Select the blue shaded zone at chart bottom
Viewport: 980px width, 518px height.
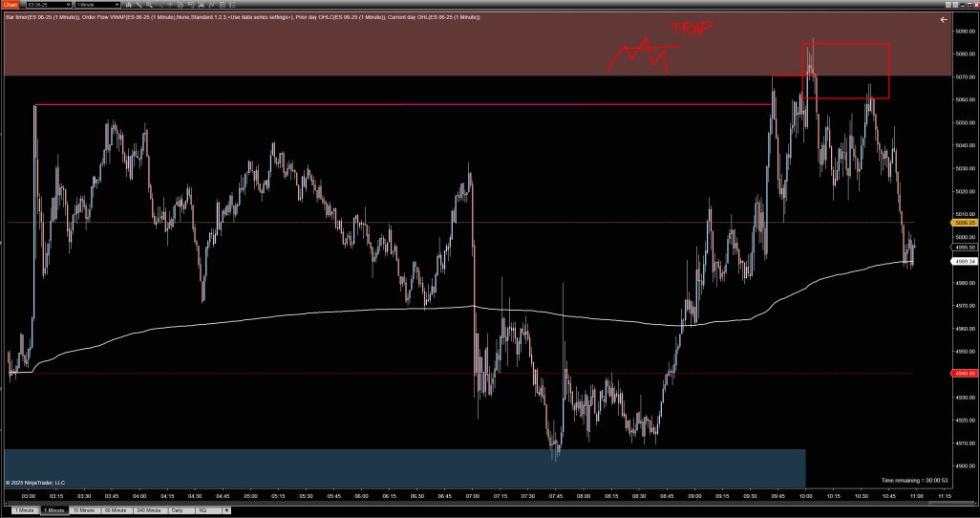[x=404, y=468]
